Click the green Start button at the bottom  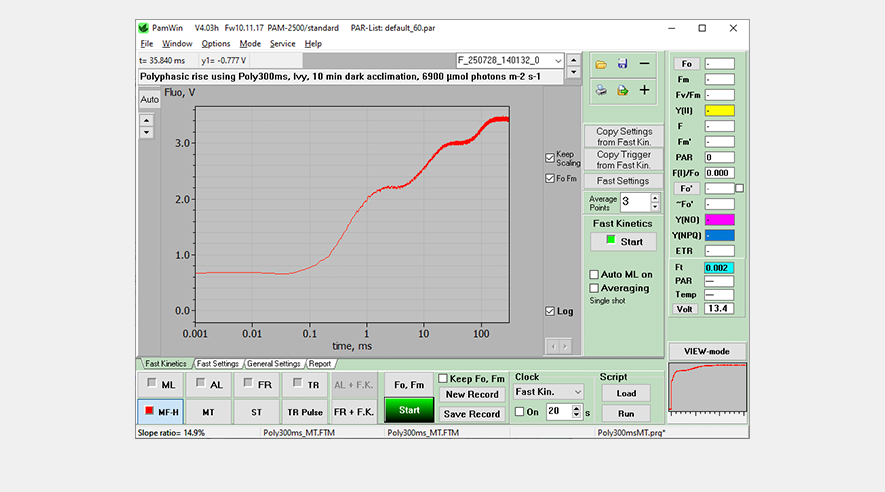pos(409,410)
